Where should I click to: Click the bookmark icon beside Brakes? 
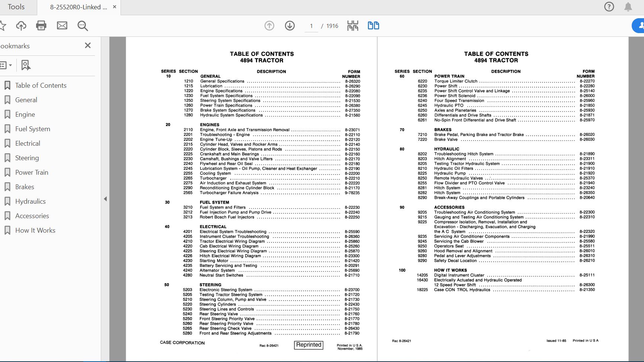point(7,187)
